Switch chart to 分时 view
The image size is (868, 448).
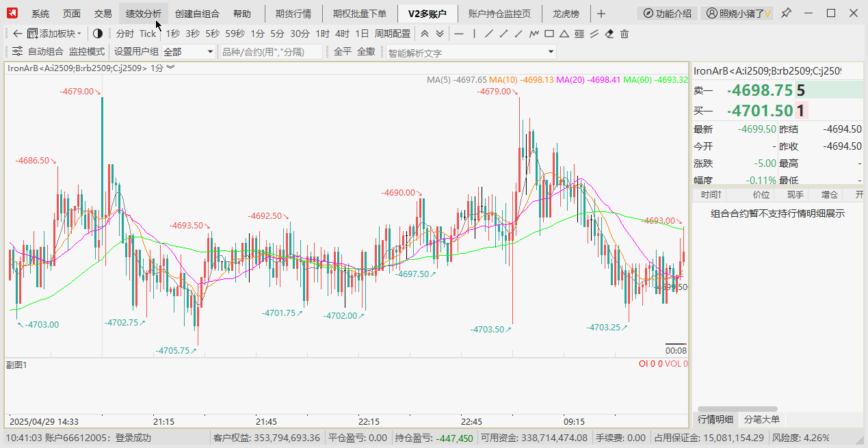point(125,34)
